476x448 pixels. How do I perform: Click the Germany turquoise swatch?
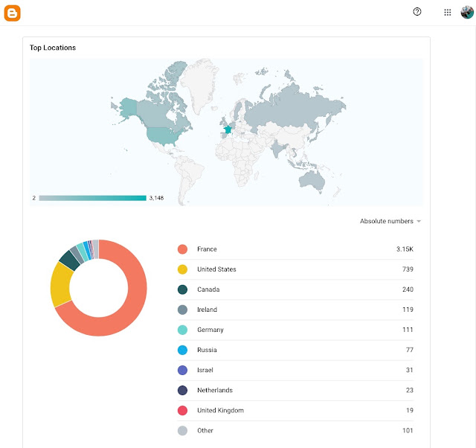182,330
